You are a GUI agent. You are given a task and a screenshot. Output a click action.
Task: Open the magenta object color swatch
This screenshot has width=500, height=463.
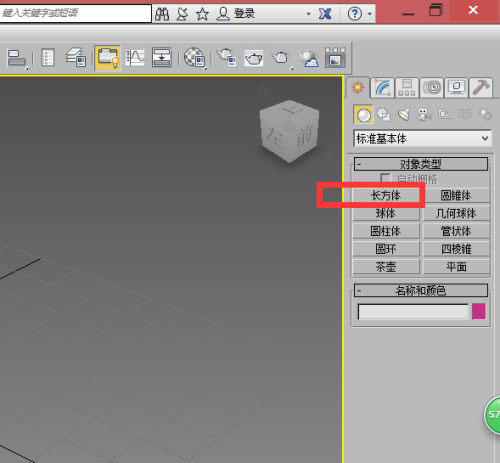pos(479,311)
